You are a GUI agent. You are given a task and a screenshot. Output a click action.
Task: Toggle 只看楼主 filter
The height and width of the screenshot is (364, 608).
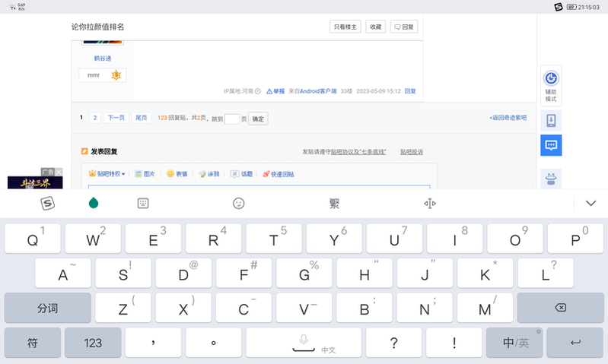pyautogui.click(x=345, y=27)
